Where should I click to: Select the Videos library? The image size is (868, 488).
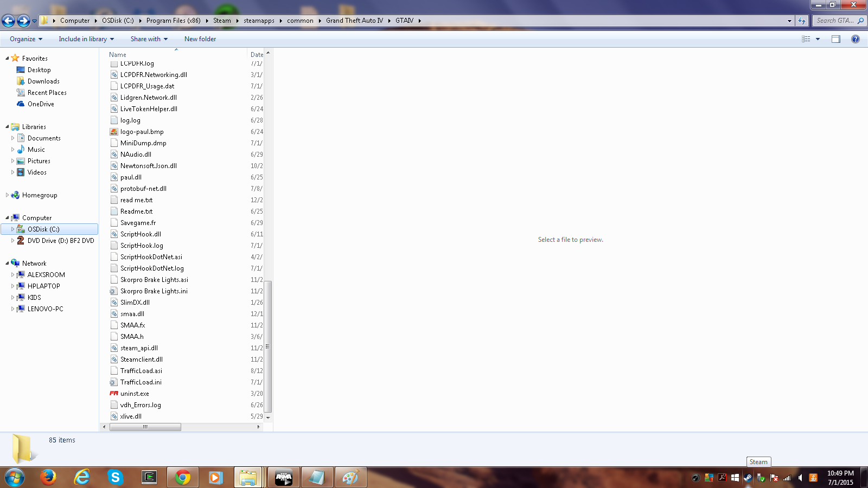coord(37,172)
